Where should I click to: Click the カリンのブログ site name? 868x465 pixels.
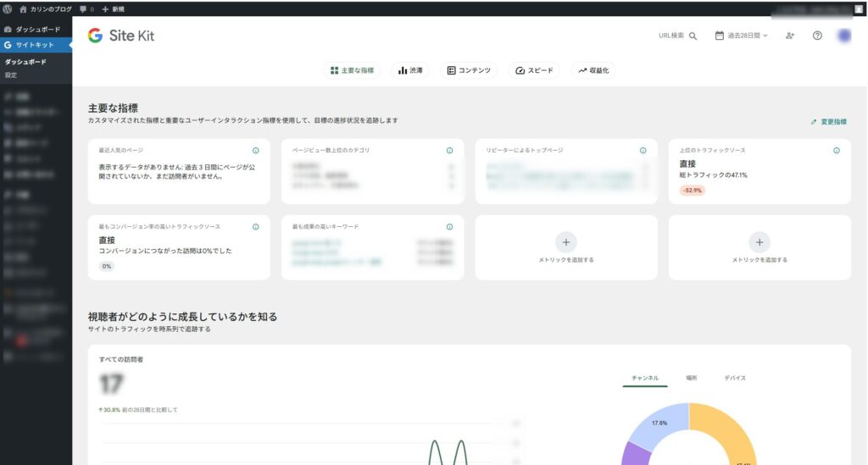coord(51,8)
